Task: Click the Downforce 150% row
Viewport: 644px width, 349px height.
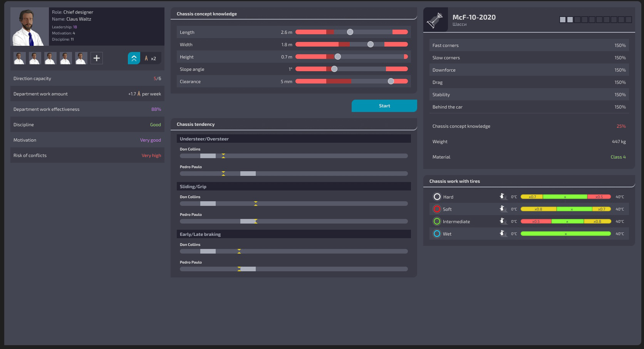Action: 529,70
